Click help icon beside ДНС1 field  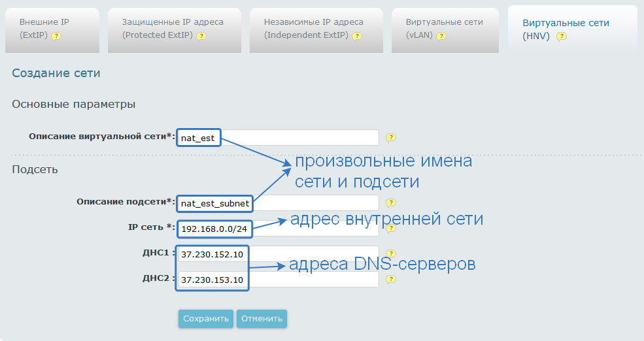point(391,253)
